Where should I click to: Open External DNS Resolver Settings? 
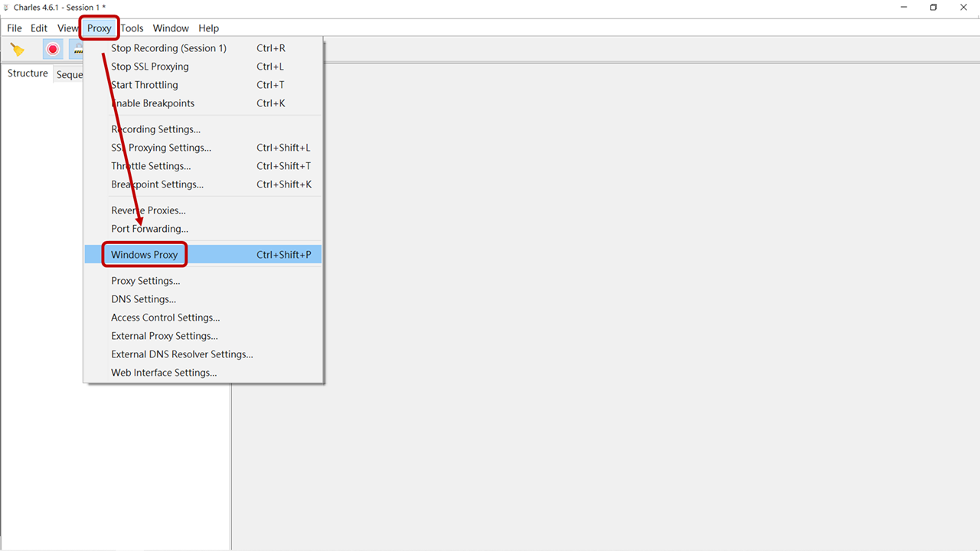181,354
